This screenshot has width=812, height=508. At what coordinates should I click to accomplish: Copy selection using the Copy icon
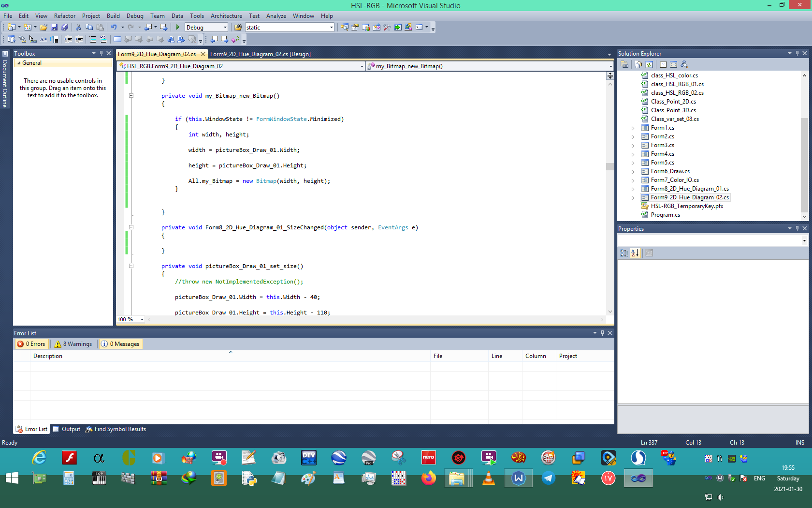(89, 27)
